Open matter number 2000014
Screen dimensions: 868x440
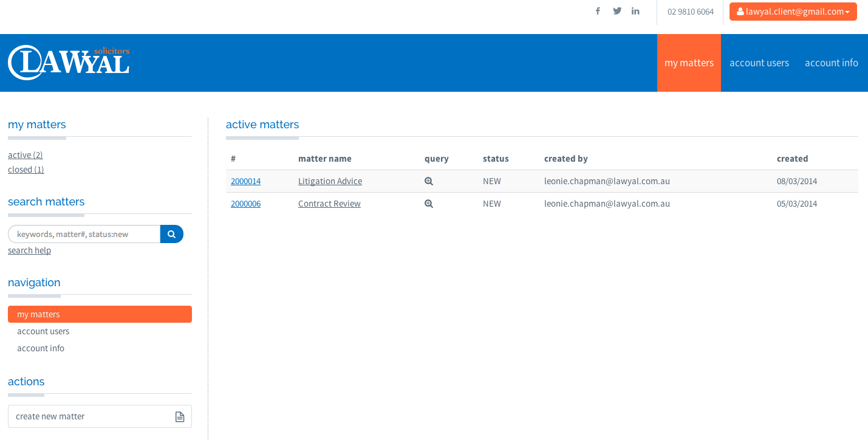245,181
